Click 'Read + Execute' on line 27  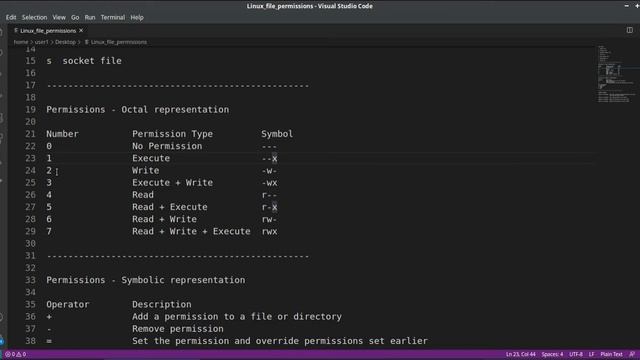[x=170, y=207]
